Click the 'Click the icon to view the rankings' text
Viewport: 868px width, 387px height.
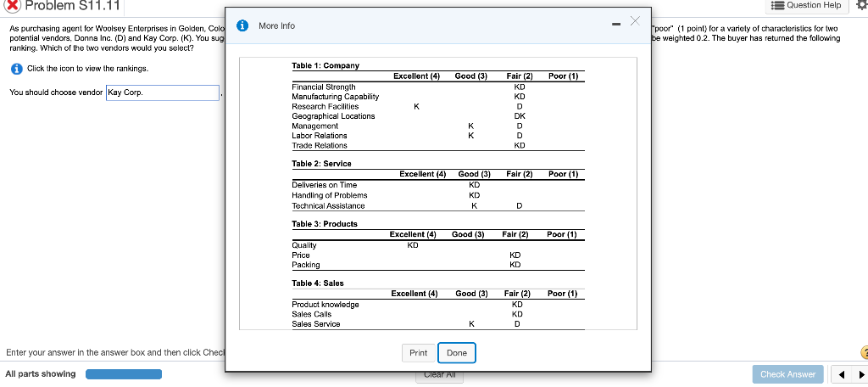point(87,69)
